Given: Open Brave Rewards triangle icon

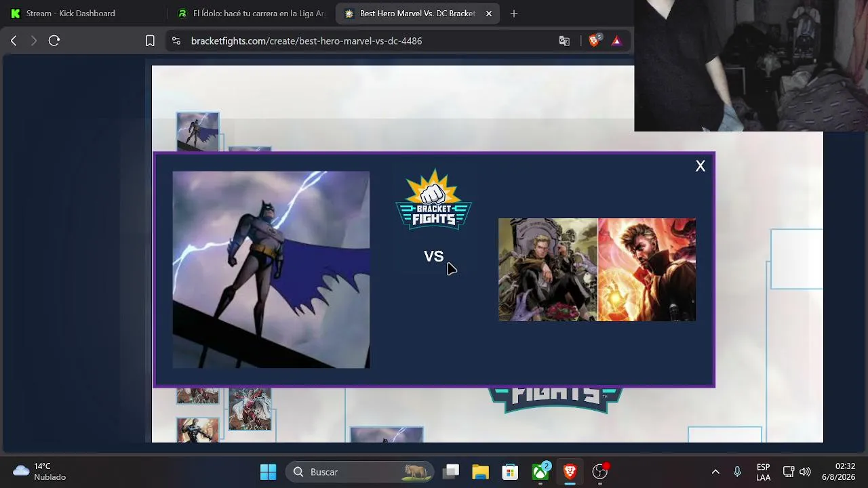Looking at the screenshot, I should click(616, 41).
